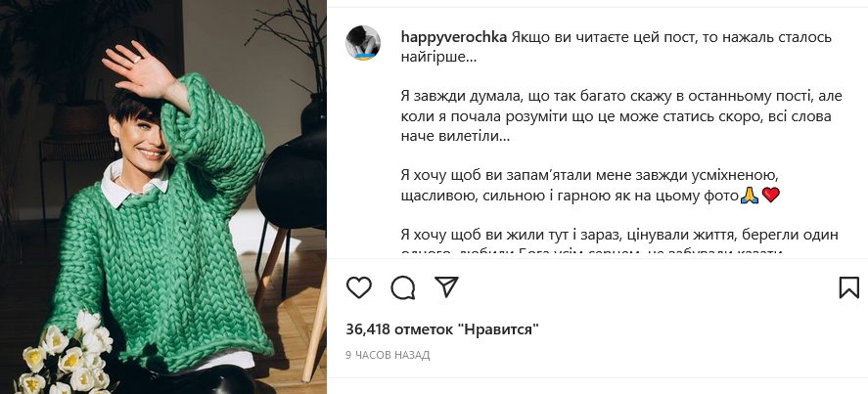Image resolution: width=868 pixels, height=394 pixels.
Task: Click the paragraph starting Я завжди думала
Action: point(621,116)
